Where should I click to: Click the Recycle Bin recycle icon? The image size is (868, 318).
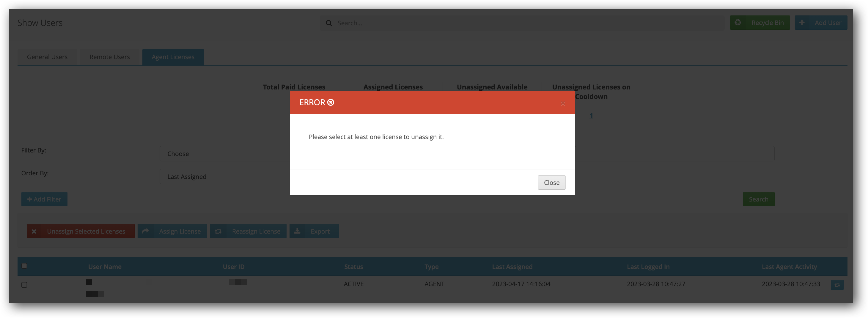coord(738,23)
